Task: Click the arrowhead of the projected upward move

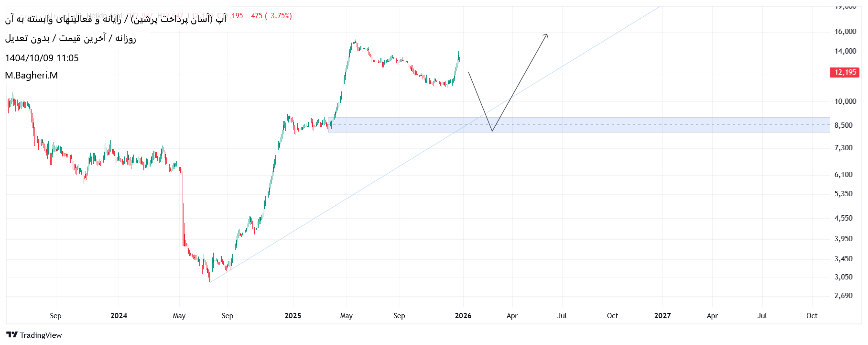Action: tap(546, 35)
